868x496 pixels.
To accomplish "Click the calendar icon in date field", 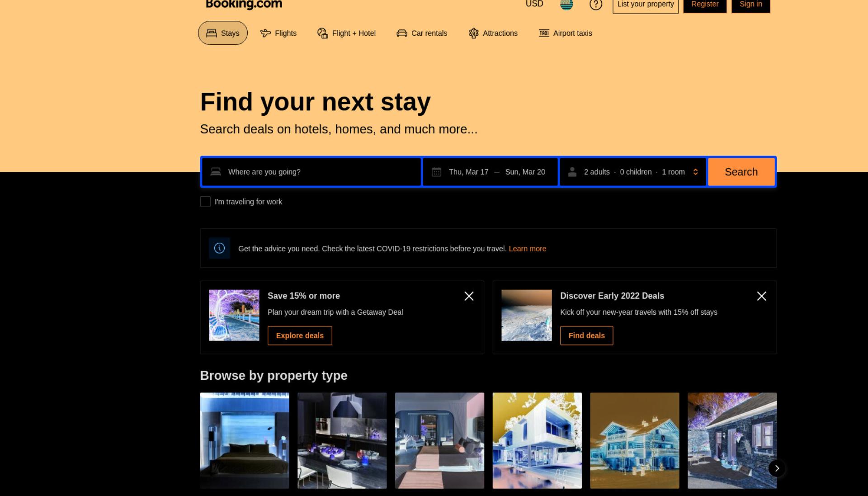I will click(436, 172).
